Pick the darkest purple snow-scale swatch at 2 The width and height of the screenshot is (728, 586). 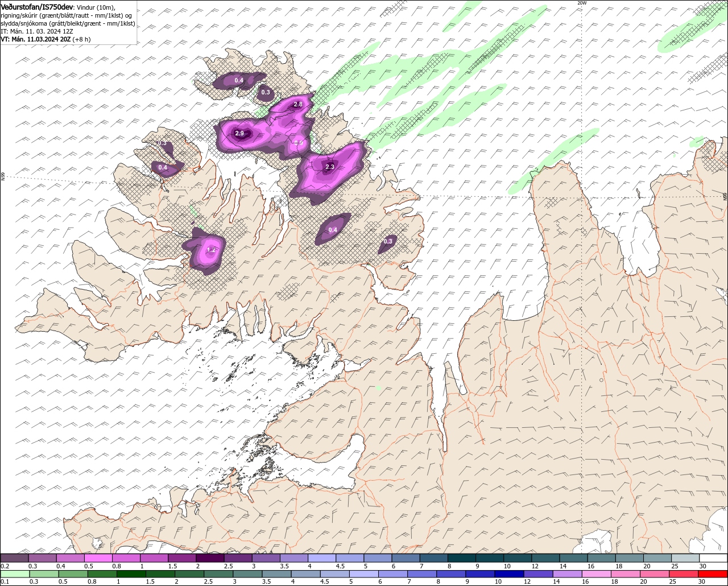tap(210, 558)
